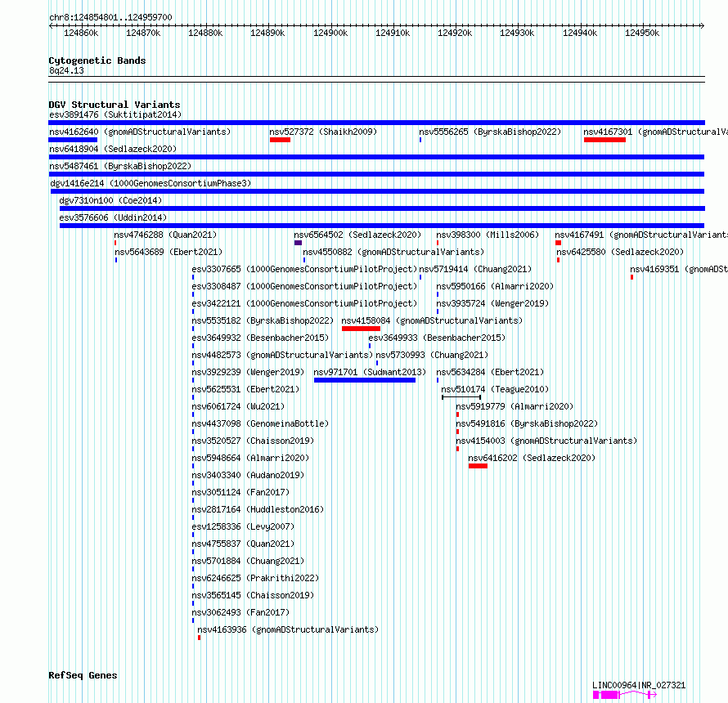Image resolution: width=728 pixels, height=703 pixels.
Task: Select the nsv4162640 gnomAD variant bar
Action: [x=73, y=140]
